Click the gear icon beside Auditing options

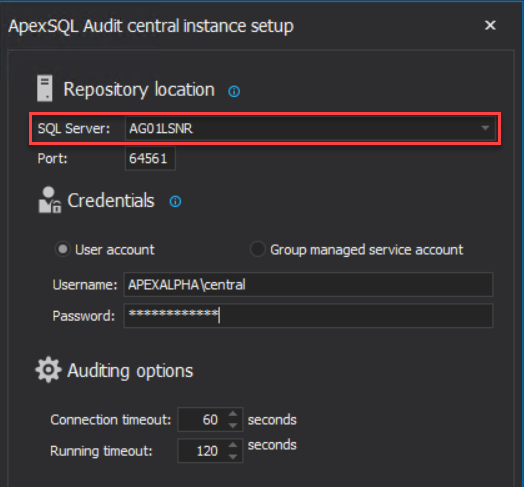coord(48,370)
